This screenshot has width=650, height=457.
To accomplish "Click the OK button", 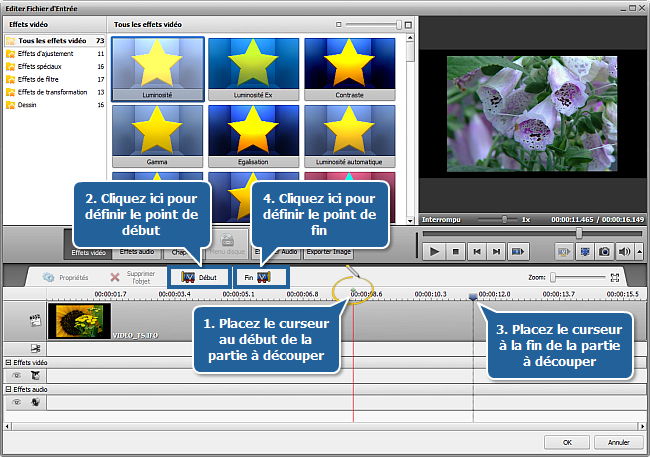I will [x=567, y=441].
